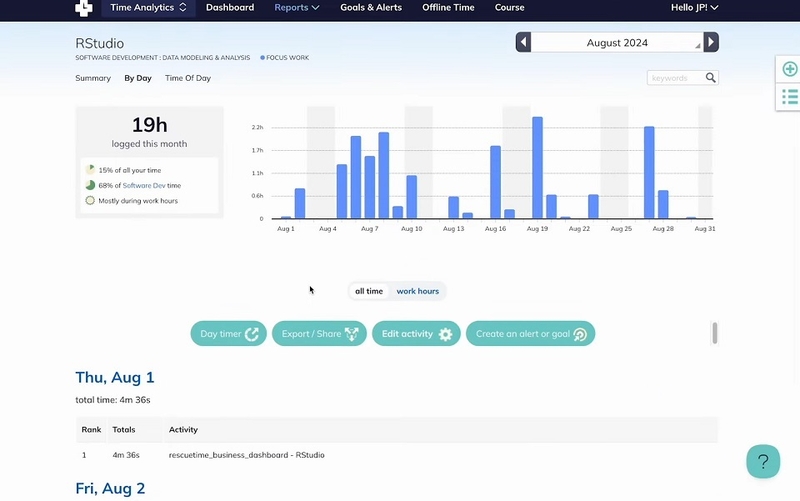Expand the Reports menu
This screenshot has width=800, height=501.
point(296,8)
